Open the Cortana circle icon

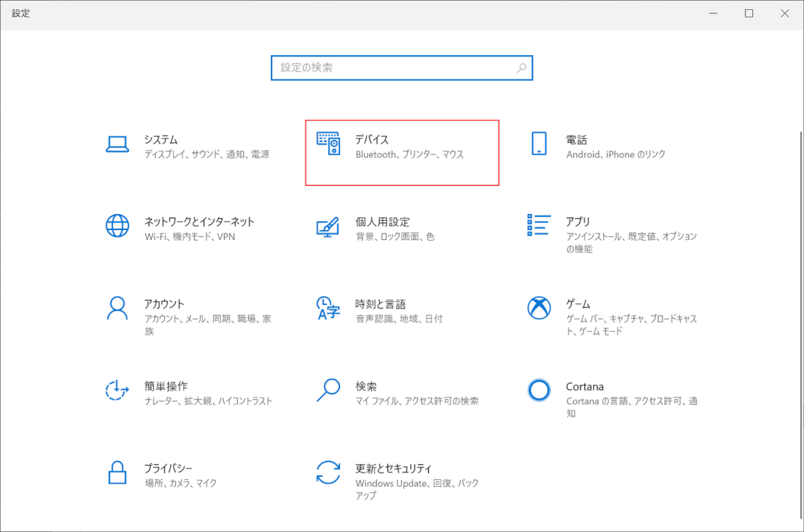(538, 390)
